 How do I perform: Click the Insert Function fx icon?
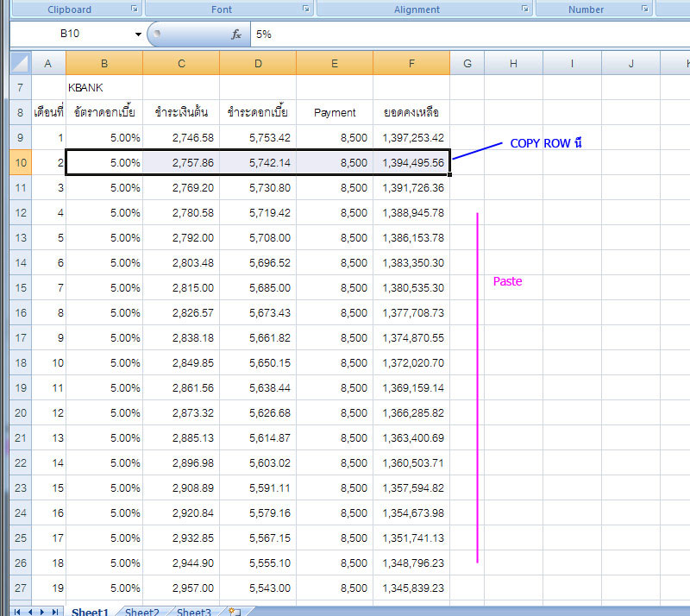236,35
